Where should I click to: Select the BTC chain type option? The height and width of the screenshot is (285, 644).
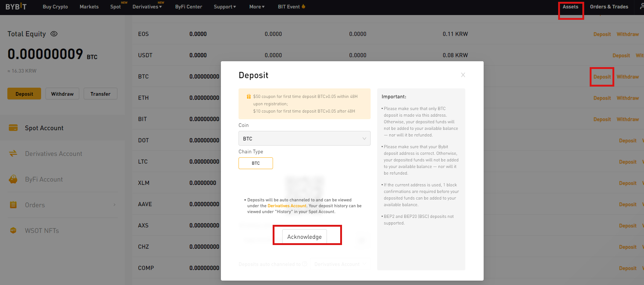[x=256, y=163]
